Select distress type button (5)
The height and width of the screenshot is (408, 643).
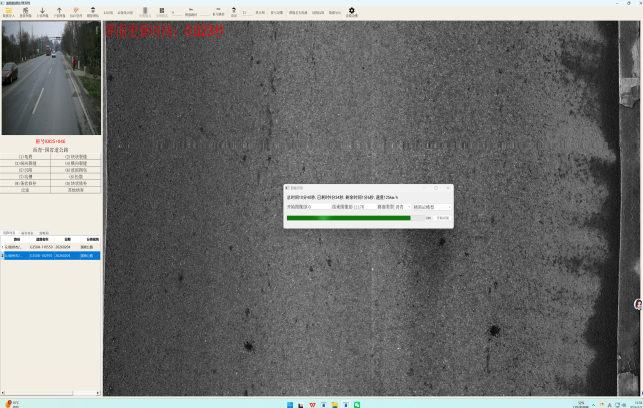[25, 170]
